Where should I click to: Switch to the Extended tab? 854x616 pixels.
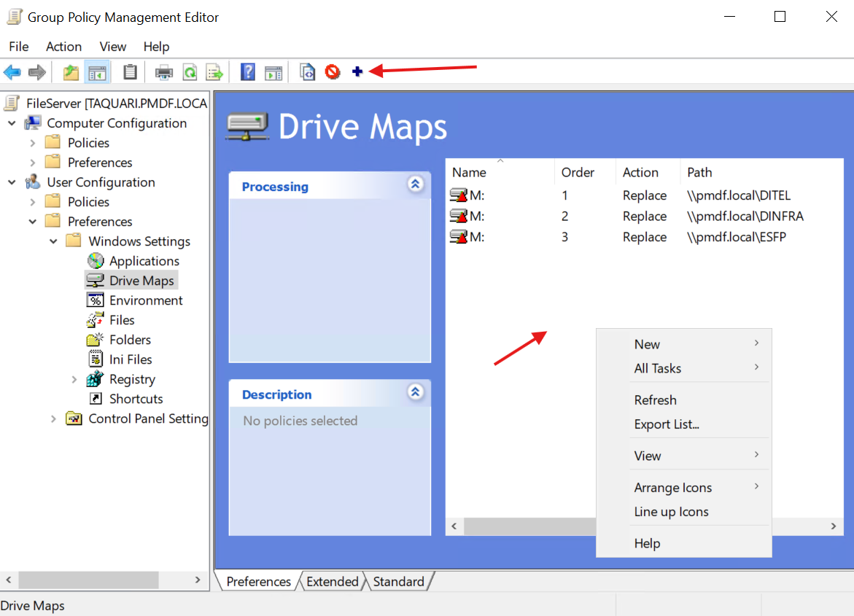click(332, 581)
